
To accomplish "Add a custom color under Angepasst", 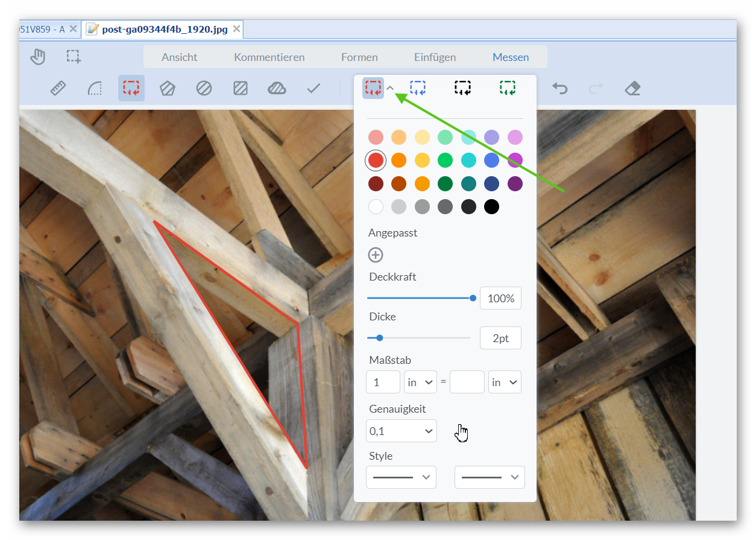I will 376,255.
